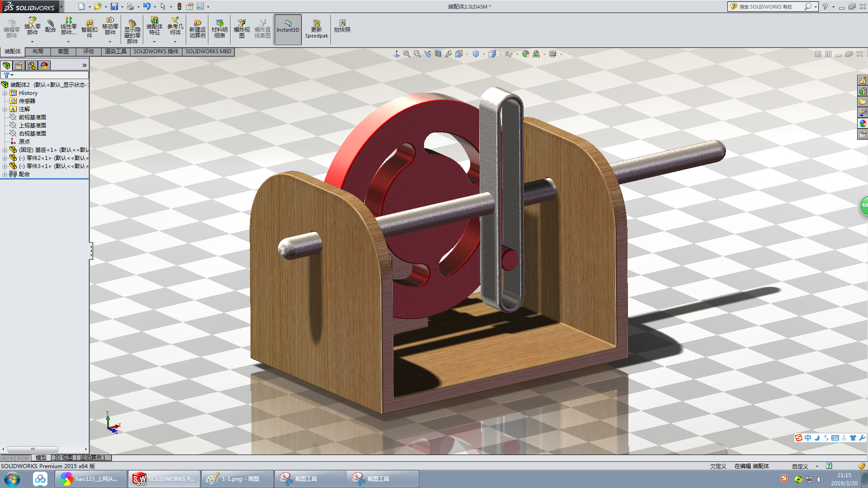Select the Section View icon
868x488 pixels.
438,54
